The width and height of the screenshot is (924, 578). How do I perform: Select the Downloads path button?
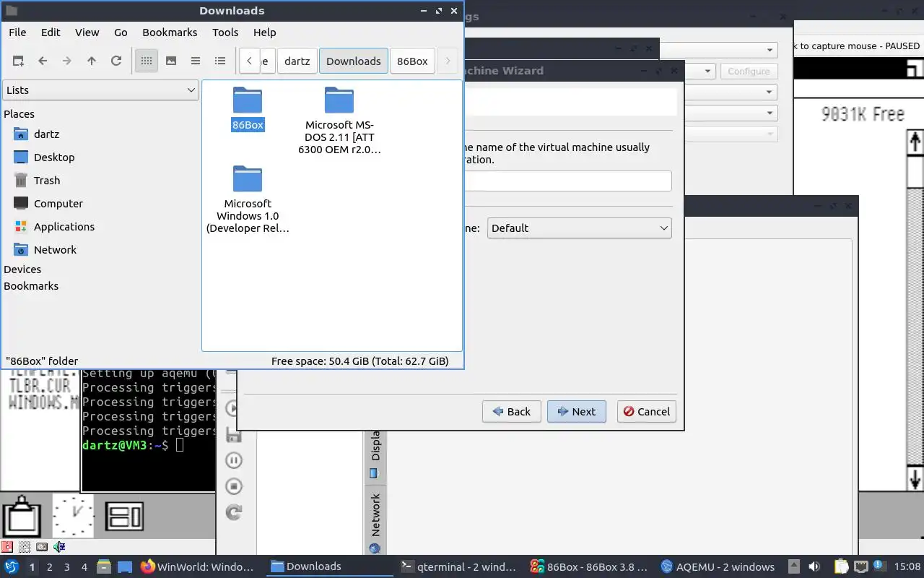click(353, 61)
